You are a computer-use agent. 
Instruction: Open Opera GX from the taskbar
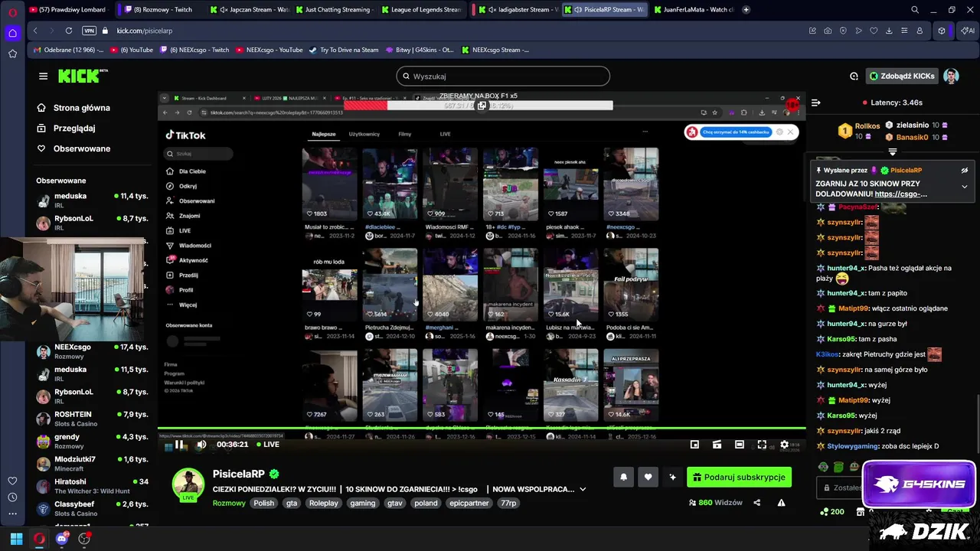[39, 539]
